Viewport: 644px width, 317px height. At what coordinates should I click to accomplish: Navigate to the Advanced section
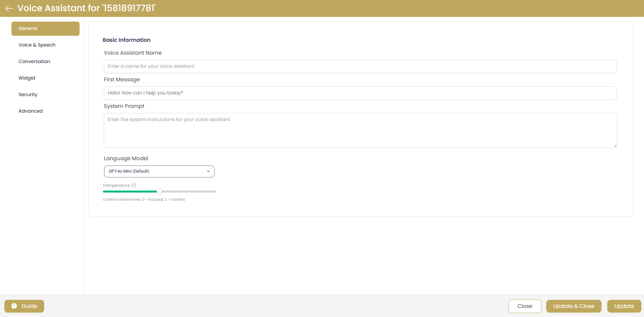point(31,111)
